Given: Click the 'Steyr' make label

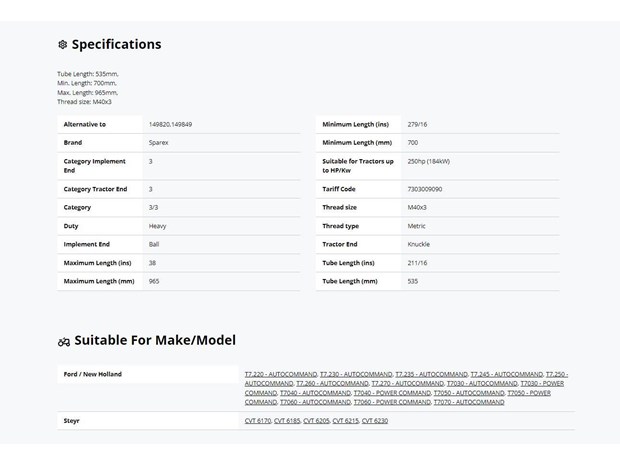Looking at the screenshot, I should coord(72,421).
